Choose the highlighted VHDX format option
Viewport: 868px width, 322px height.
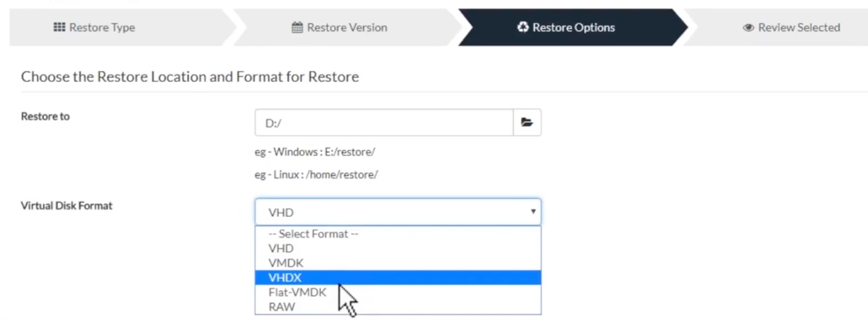(284, 277)
